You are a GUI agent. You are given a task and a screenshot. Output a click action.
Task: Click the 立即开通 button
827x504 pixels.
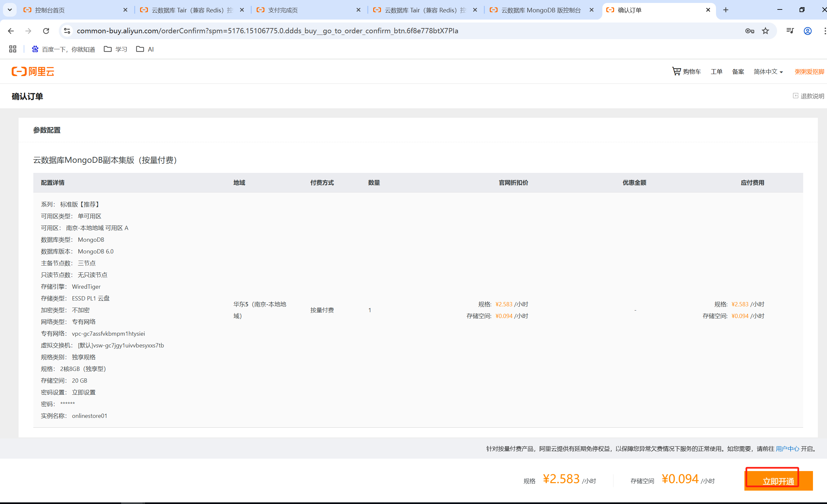778,481
